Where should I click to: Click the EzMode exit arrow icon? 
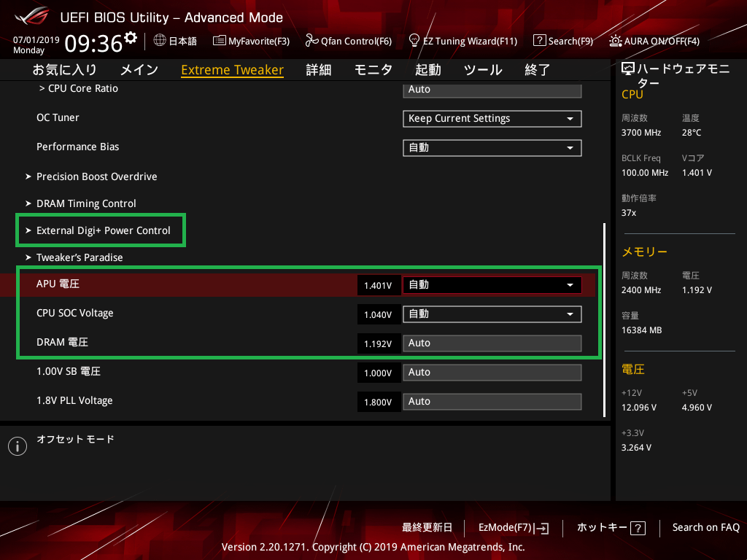541,528
